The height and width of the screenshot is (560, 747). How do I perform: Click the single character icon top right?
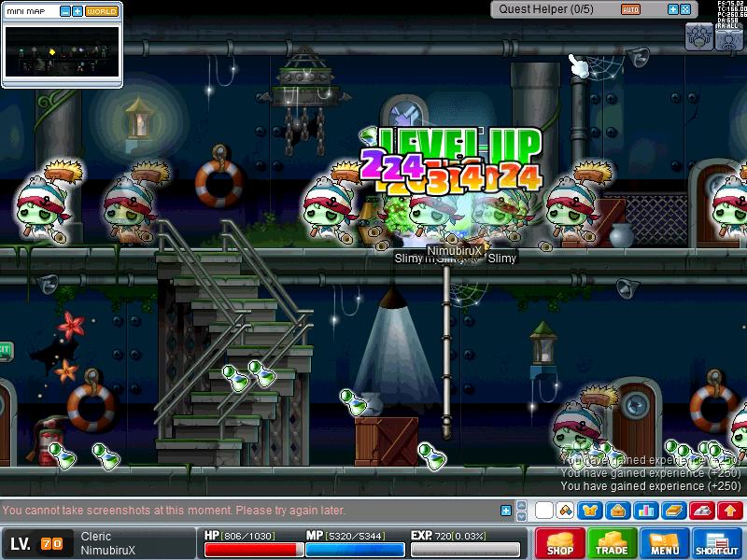pos(729,36)
